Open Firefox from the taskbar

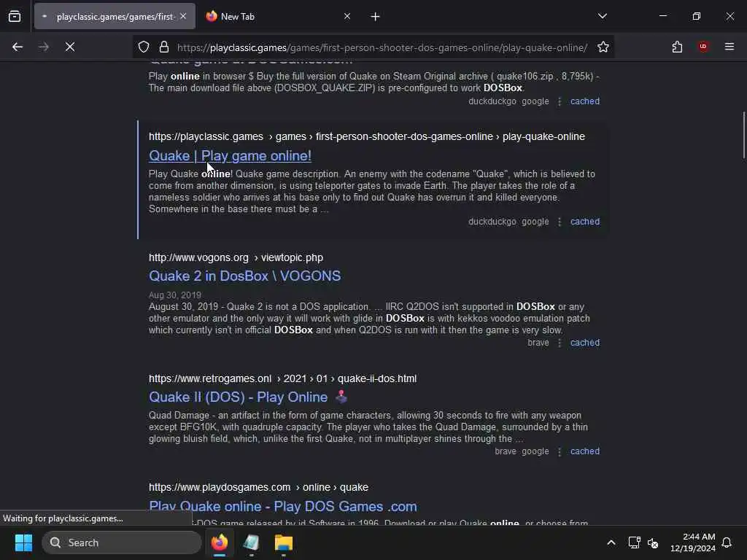(x=220, y=542)
